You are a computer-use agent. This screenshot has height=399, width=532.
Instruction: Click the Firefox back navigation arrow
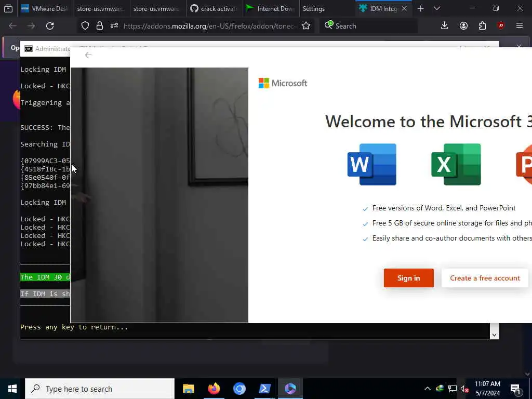(12, 26)
